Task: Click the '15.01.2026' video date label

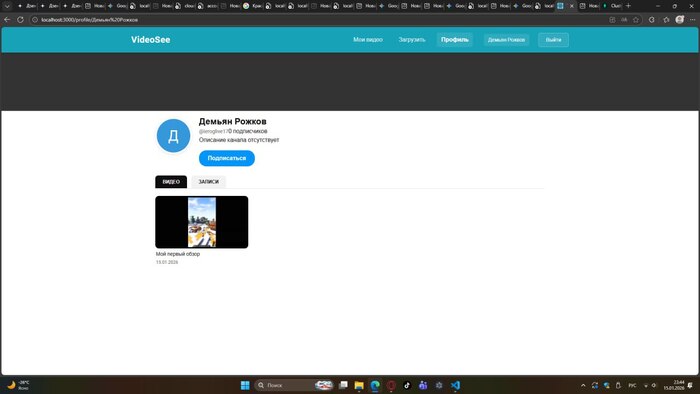Action: coord(167,262)
